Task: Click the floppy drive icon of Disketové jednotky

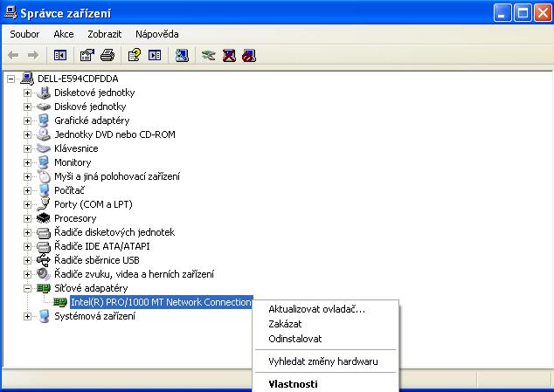Action: 44,93
